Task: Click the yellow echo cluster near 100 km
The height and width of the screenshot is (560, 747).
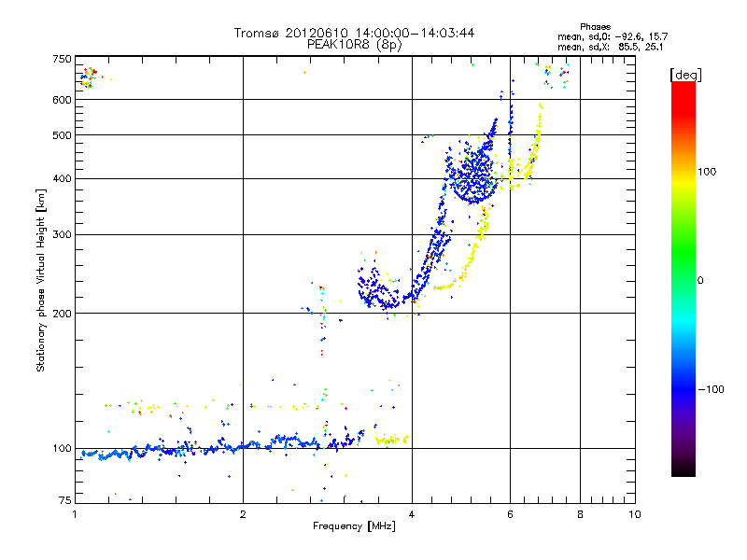Action: (391, 440)
